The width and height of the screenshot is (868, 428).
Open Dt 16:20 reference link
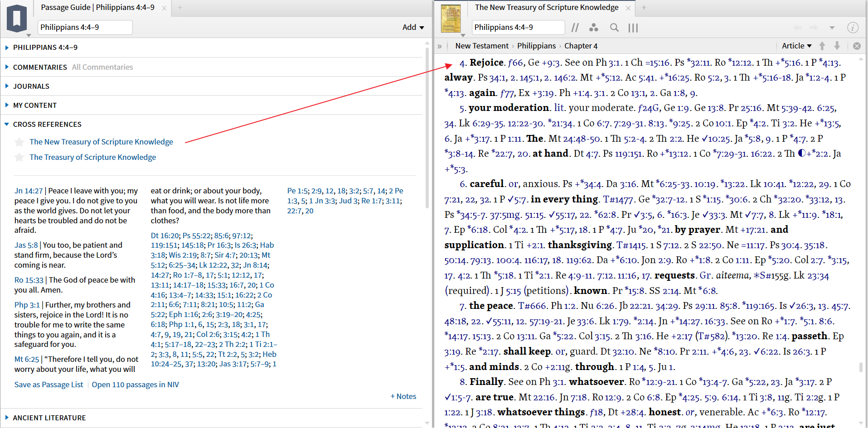pos(165,236)
